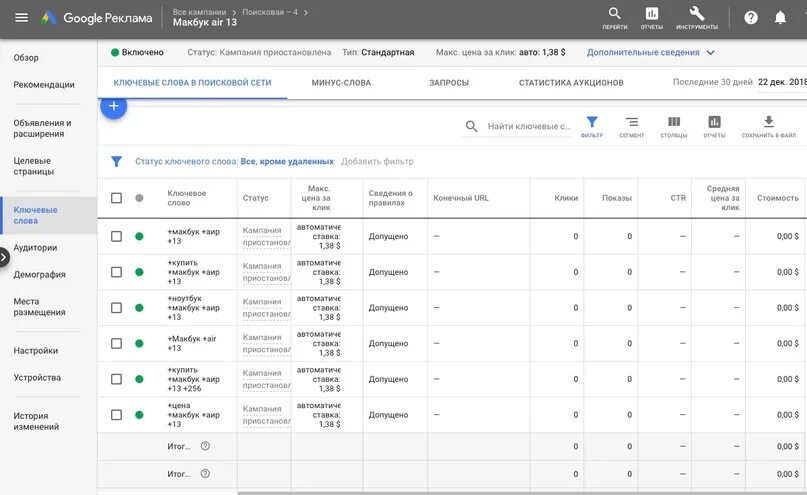Switch to the Минус-слова tab

[x=341, y=83]
